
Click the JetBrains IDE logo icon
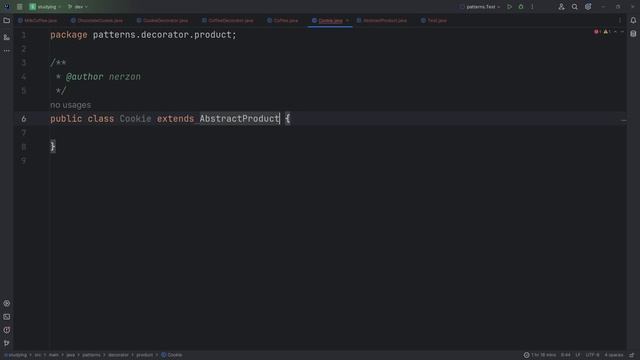coord(7,7)
